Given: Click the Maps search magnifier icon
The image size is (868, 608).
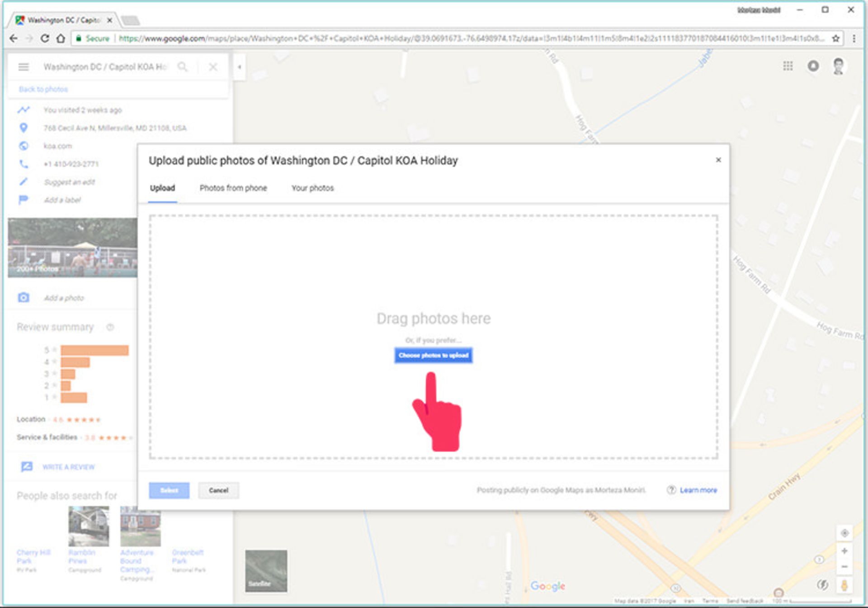Looking at the screenshot, I should pos(182,67).
